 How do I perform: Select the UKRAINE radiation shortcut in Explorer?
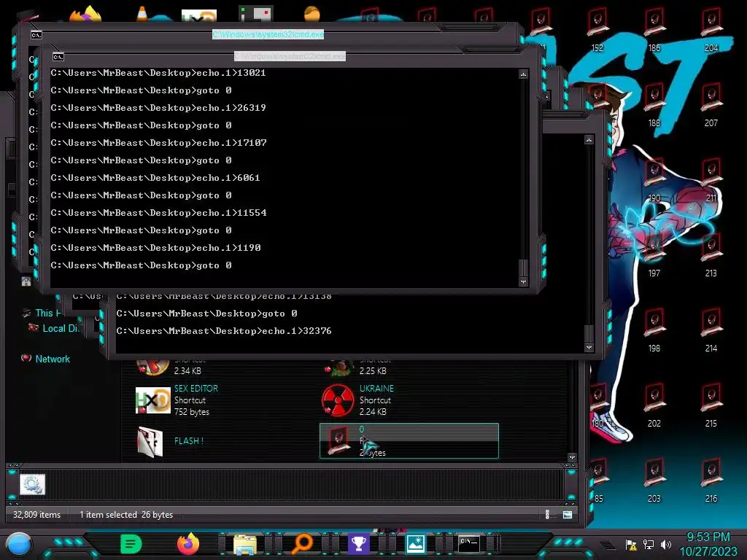pyautogui.click(x=358, y=400)
